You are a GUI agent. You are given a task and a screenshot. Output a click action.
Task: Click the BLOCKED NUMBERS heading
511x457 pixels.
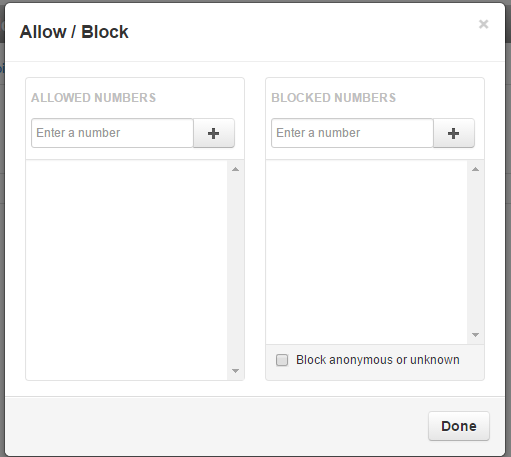coord(334,98)
